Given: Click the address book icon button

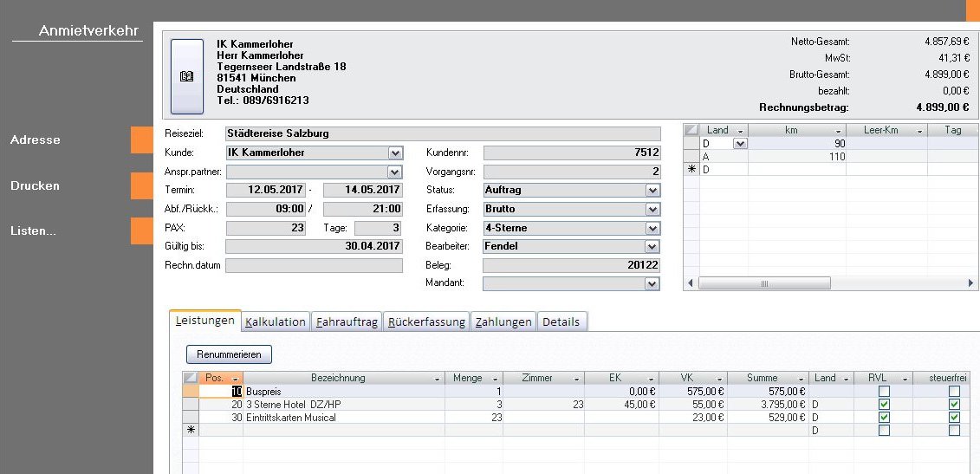Looking at the screenshot, I should point(186,76).
